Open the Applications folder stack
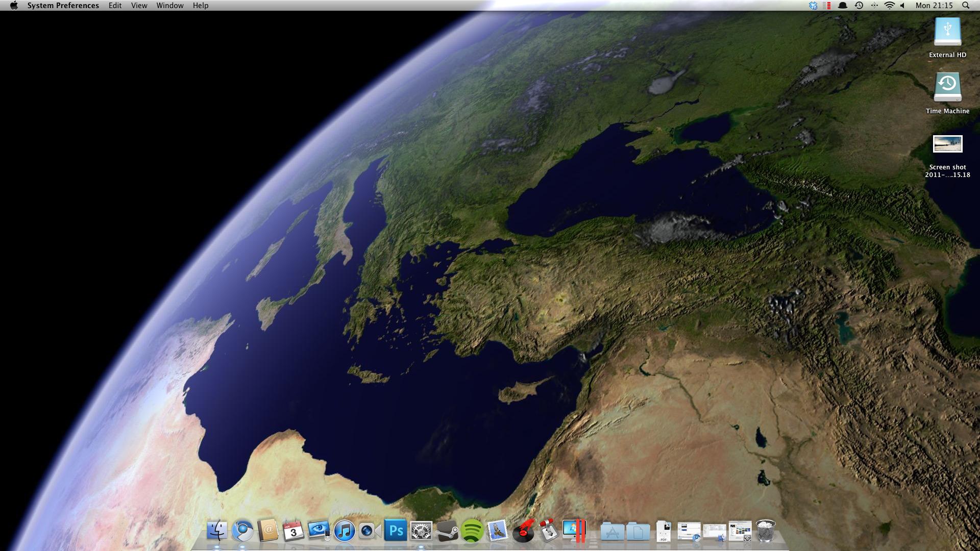The height and width of the screenshot is (551, 980). click(x=612, y=532)
